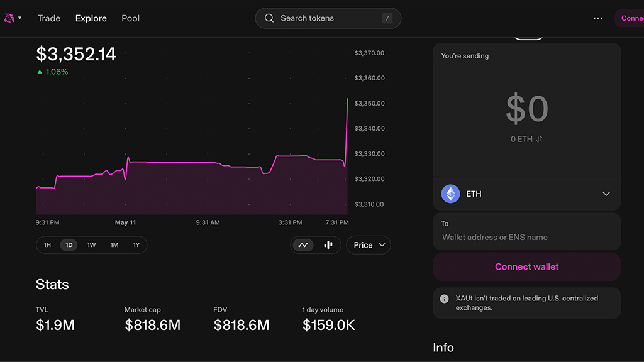Open the three-dots more menu

597,18
